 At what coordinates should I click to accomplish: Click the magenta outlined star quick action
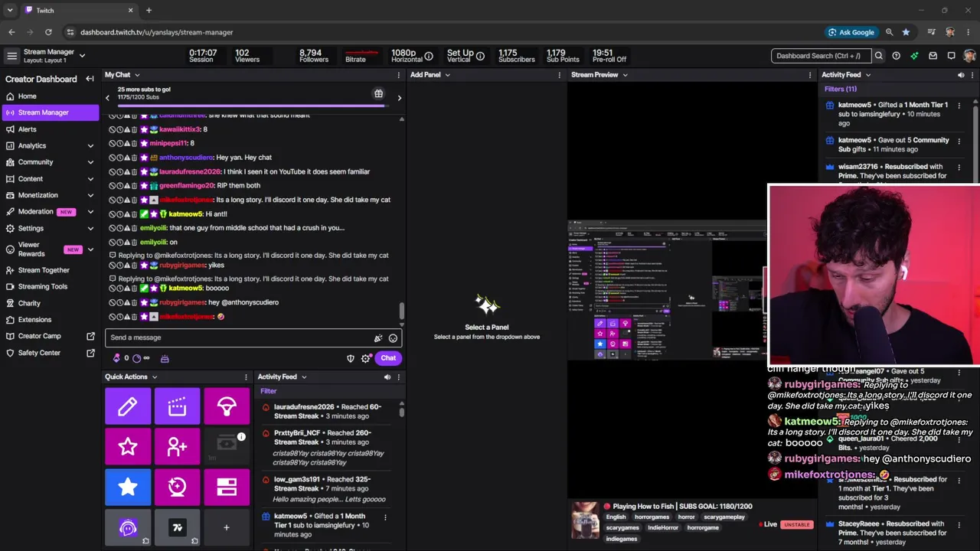[128, 446]
